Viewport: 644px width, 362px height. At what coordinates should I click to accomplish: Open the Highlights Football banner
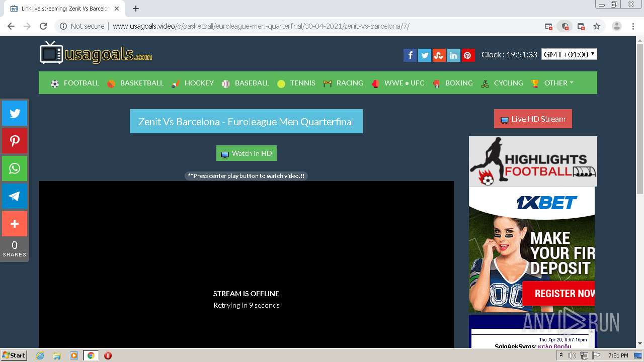pos(533,161)
